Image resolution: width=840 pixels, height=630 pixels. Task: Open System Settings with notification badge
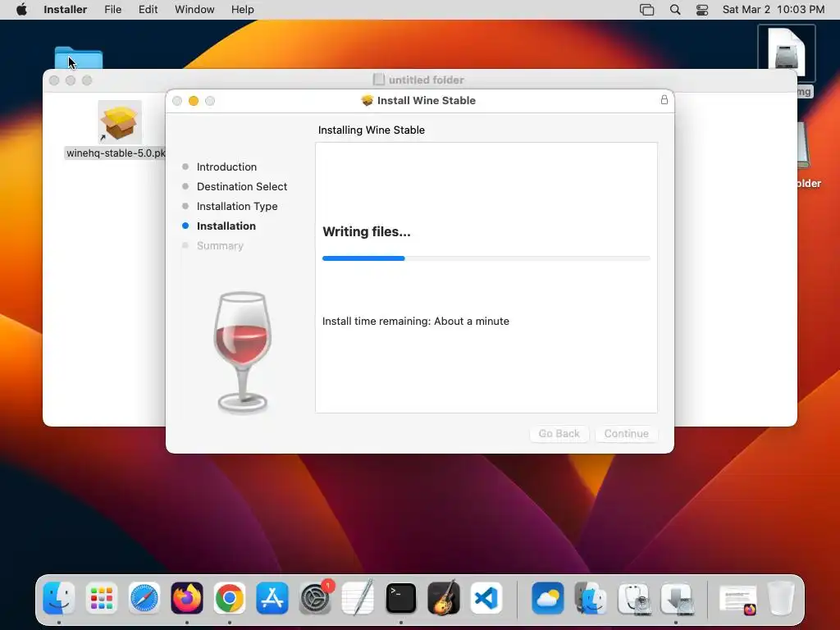[315, 598]
